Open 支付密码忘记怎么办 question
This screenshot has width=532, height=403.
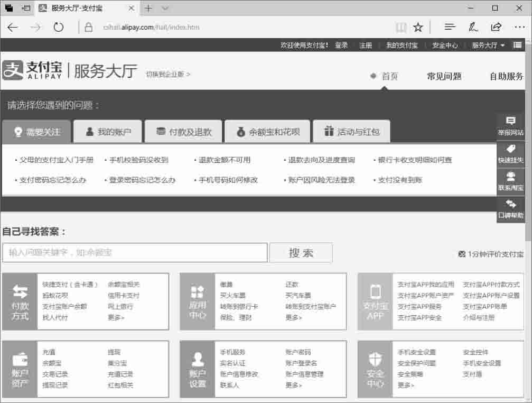click(x=53, y=180)
